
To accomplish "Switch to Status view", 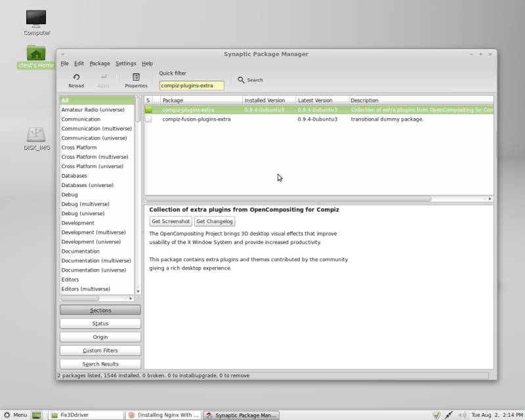I will [100, 324].
